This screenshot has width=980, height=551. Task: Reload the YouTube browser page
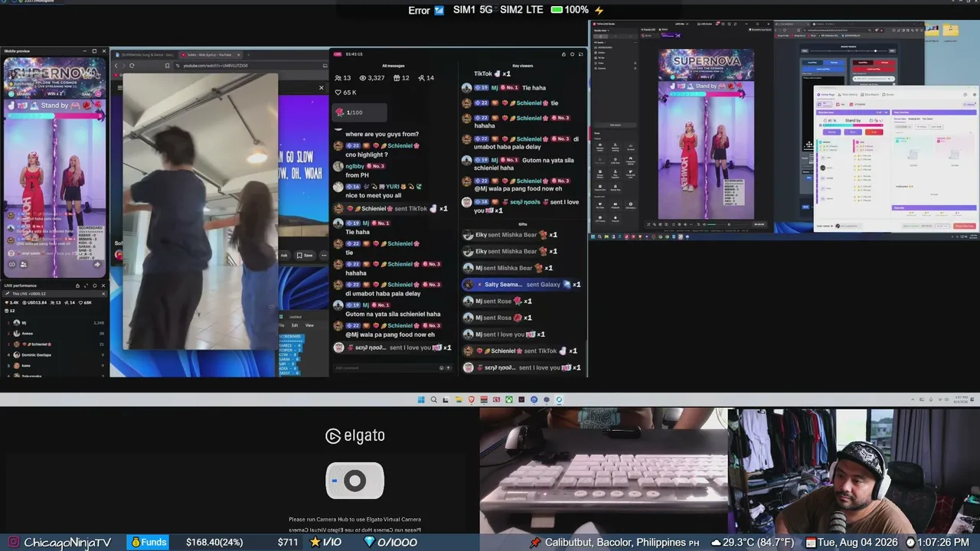pos(132,66)
